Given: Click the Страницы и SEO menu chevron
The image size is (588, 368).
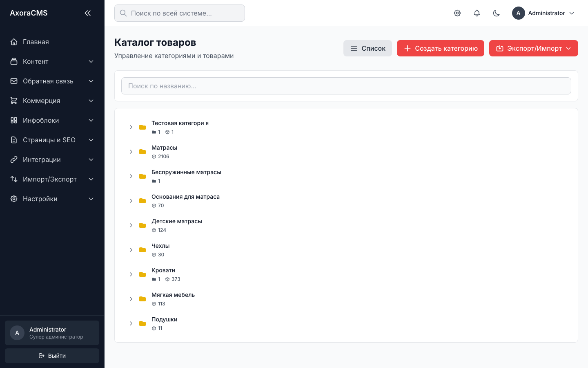Looking at the screenshot, I should [91, 140].
